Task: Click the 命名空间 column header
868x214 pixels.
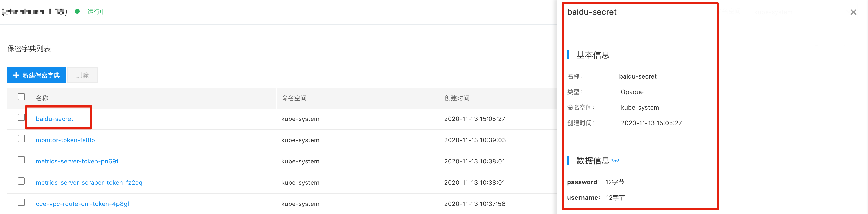Action: point(294,98)
